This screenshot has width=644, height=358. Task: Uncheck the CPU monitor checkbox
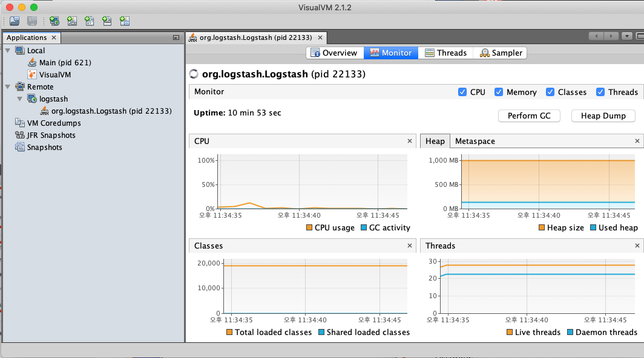(462, 92)
